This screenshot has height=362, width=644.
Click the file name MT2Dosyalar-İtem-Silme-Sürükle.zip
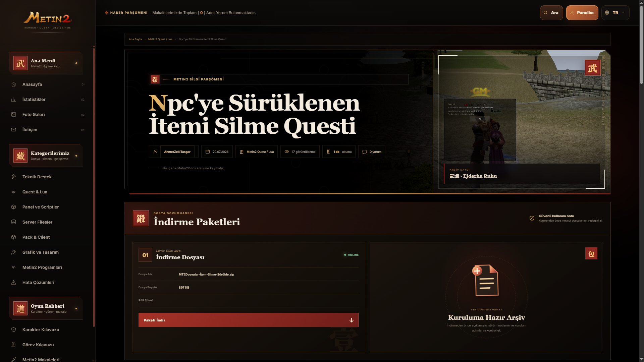(x=206, y=275)
